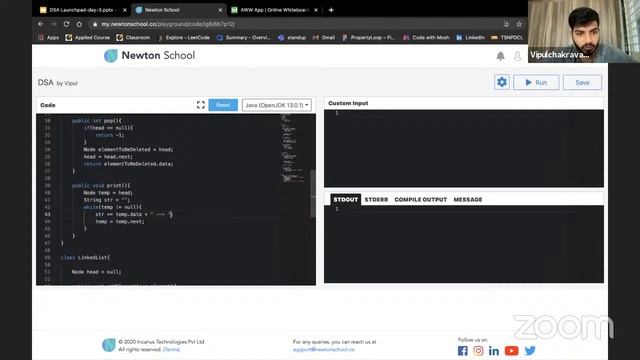Click the Vipulchakrava... webcam video thumbnail

(584, 31)
